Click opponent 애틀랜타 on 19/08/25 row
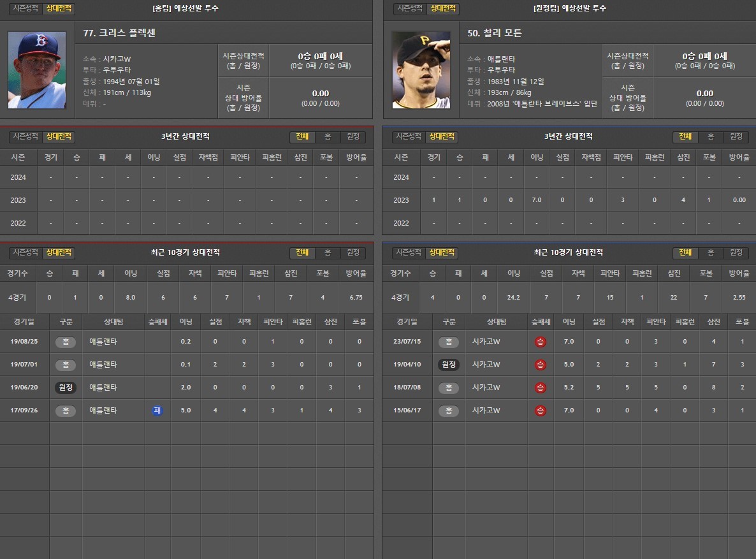This screenshot has height=559, width=756. click(103, 342)
